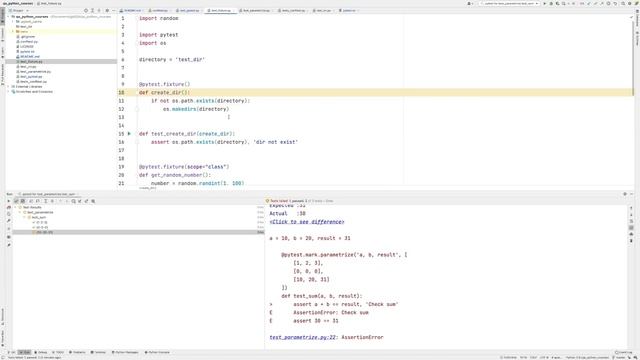Open the Python Console tool window
This screenshot has height=360, width=640.
click(x=157, y=352)
